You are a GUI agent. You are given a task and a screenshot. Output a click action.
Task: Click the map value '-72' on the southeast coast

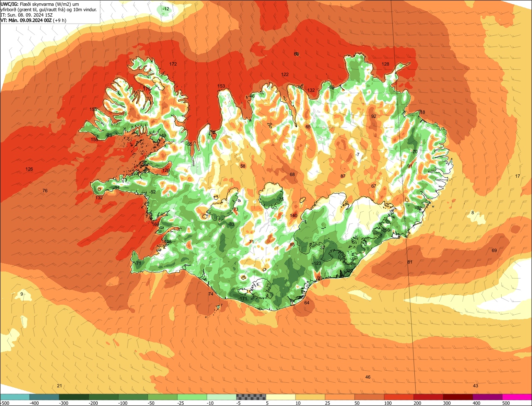click(418, 208)
